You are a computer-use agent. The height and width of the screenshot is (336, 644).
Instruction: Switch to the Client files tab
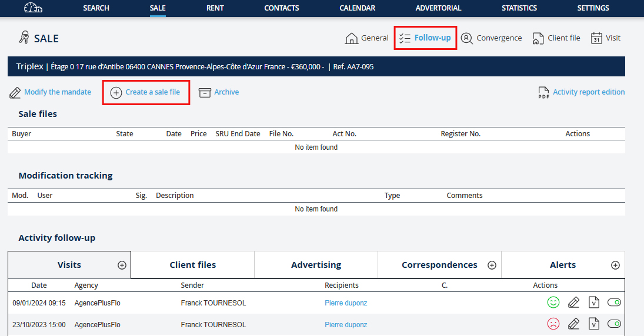pos(192,265)
